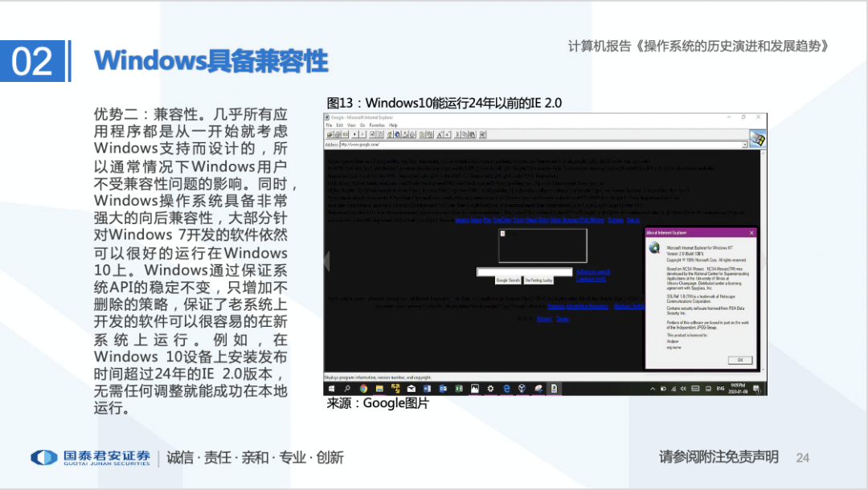Open the Edit menu in Internet Explorer
This screenshot has height=490, width=868.
click(x=339, y=125)
